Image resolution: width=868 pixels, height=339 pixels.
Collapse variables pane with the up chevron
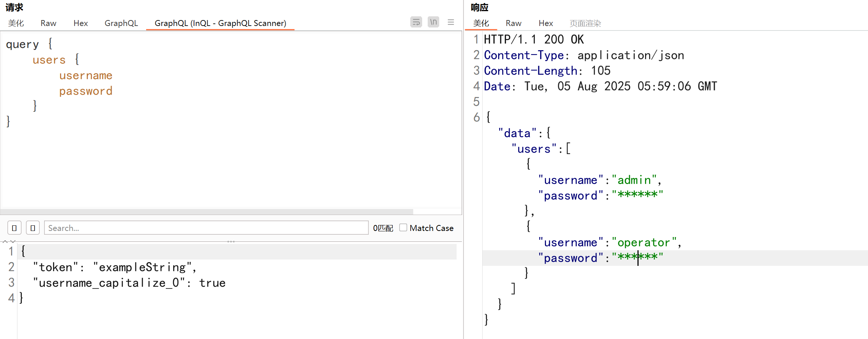click(5, 242)
